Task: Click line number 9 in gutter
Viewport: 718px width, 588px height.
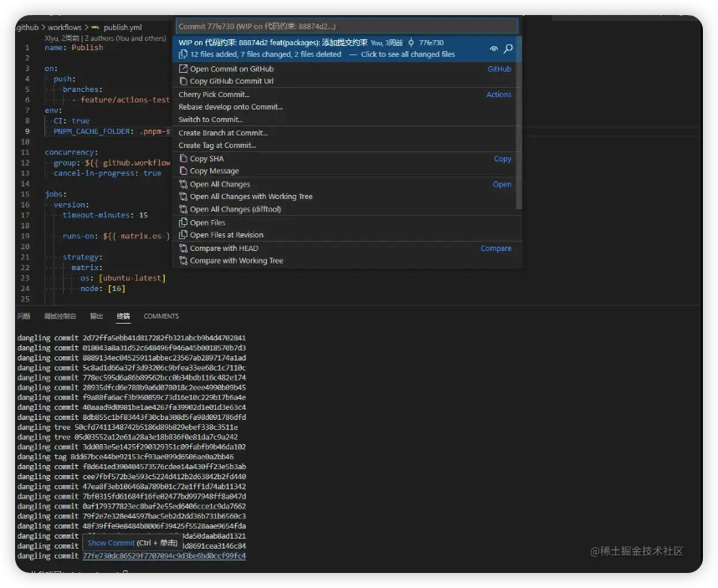Action: click(x=27, y=131)
